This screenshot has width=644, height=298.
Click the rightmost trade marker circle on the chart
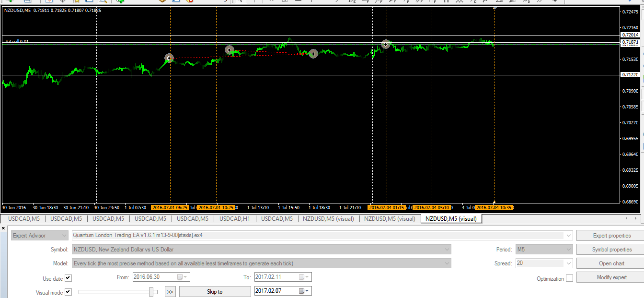pyautogui.click(x=385, y=44)
